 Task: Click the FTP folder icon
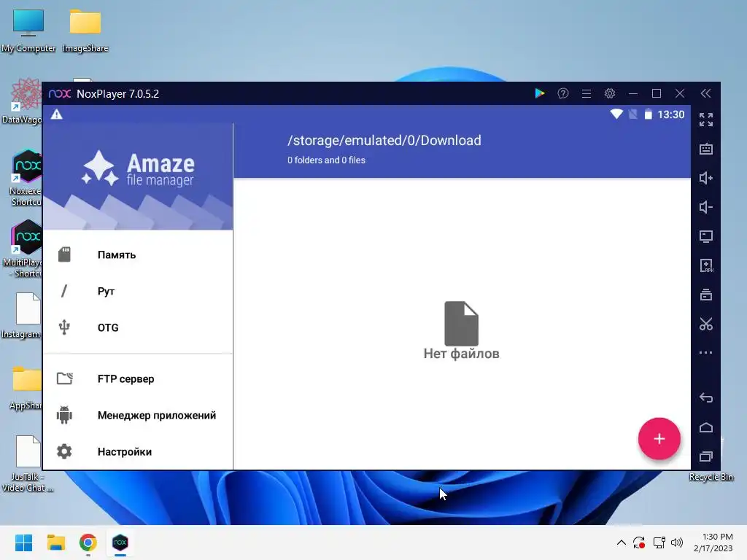coord(64,378)
